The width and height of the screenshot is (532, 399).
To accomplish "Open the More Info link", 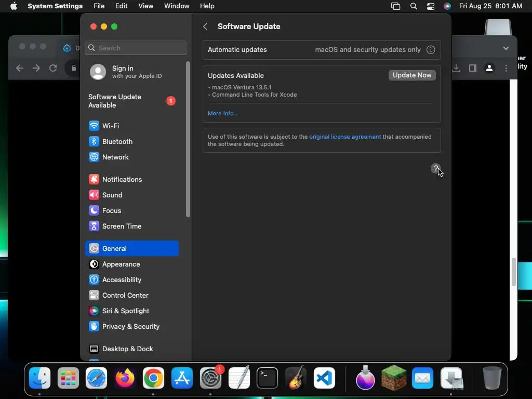I will [x=222, y=113].
